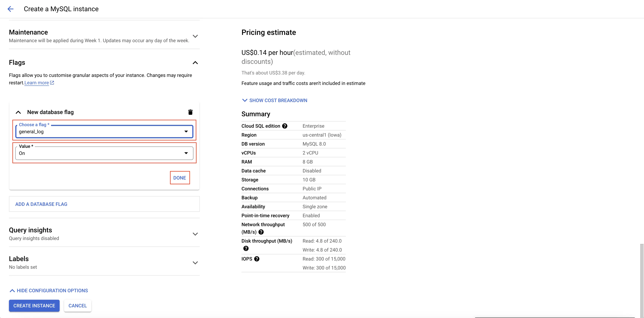
Task: Select the 'Query insights disabled' text
Action: [x=34, y=238]
